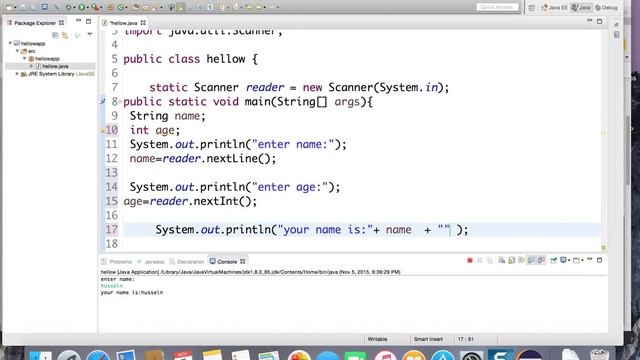Click the editor vertical scrollbar

click(628, 150)
